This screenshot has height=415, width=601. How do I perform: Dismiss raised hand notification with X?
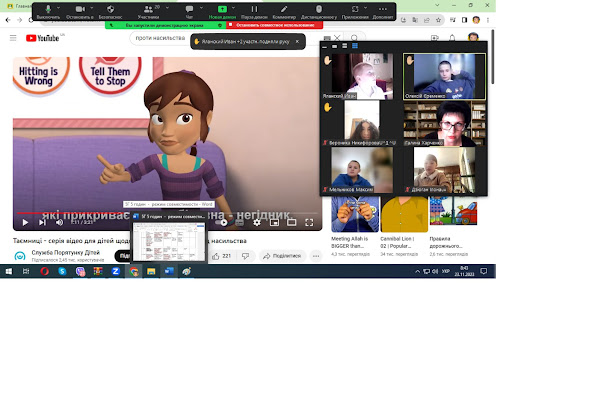coord(297,41)
